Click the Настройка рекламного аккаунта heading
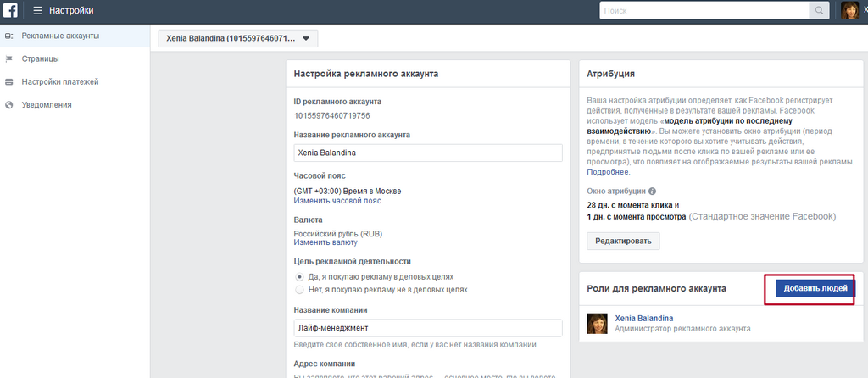 pyautogui.click(x=366, y=74)
